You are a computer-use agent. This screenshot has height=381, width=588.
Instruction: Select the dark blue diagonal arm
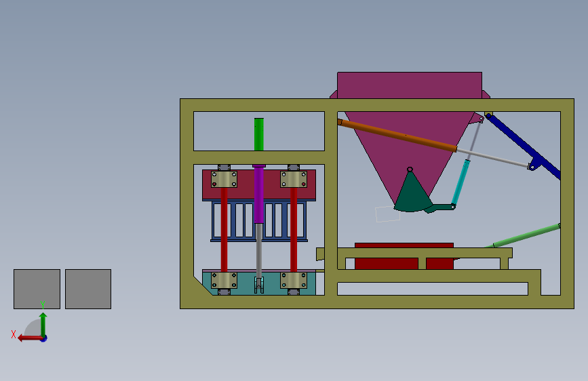pyautogui.click(x=523, y=146)
